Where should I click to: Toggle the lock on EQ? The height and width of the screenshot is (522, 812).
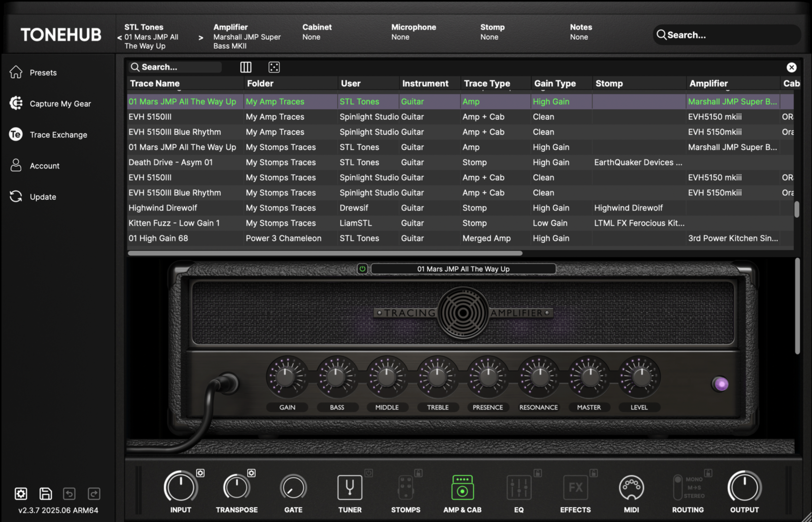[x=538, y=473]
